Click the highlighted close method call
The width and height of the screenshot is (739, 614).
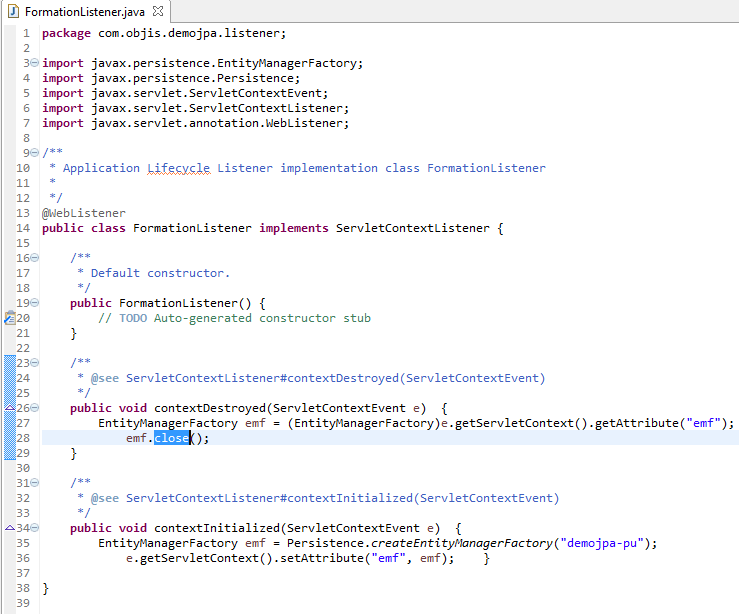pos(171,438)
